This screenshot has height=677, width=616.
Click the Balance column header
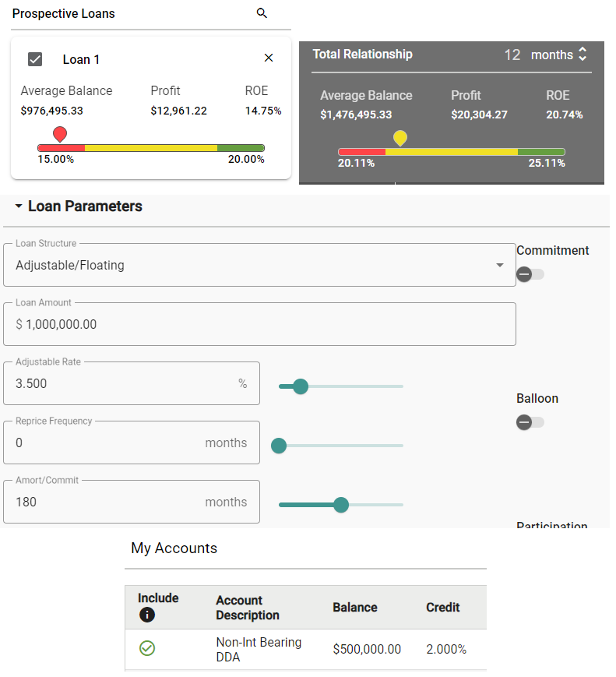pos(354,608)
